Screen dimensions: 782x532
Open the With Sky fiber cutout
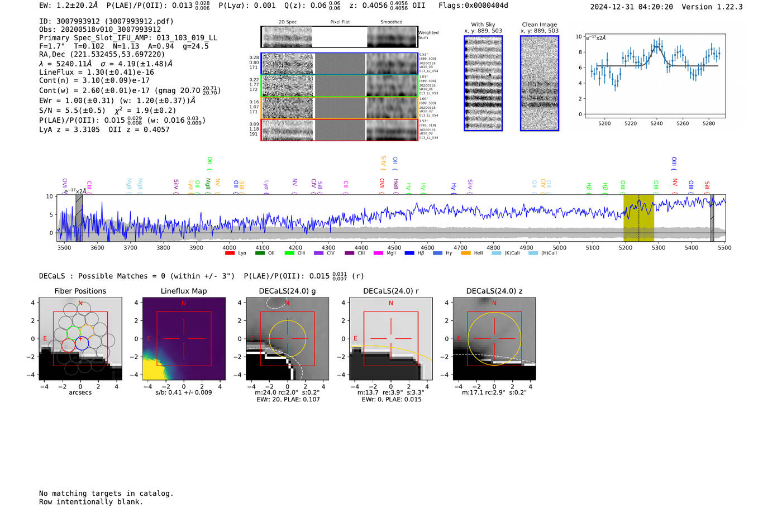(483, 83)
